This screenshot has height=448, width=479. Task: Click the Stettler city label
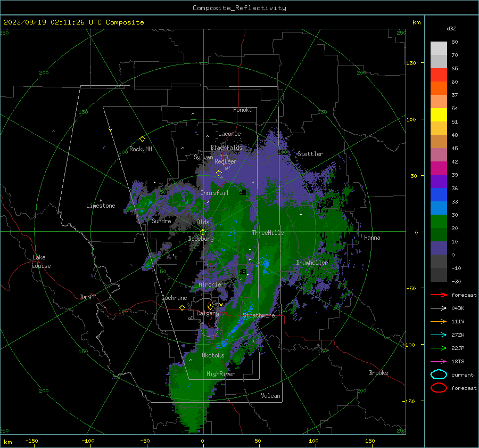pyautogui.click(x=310, y=154)
